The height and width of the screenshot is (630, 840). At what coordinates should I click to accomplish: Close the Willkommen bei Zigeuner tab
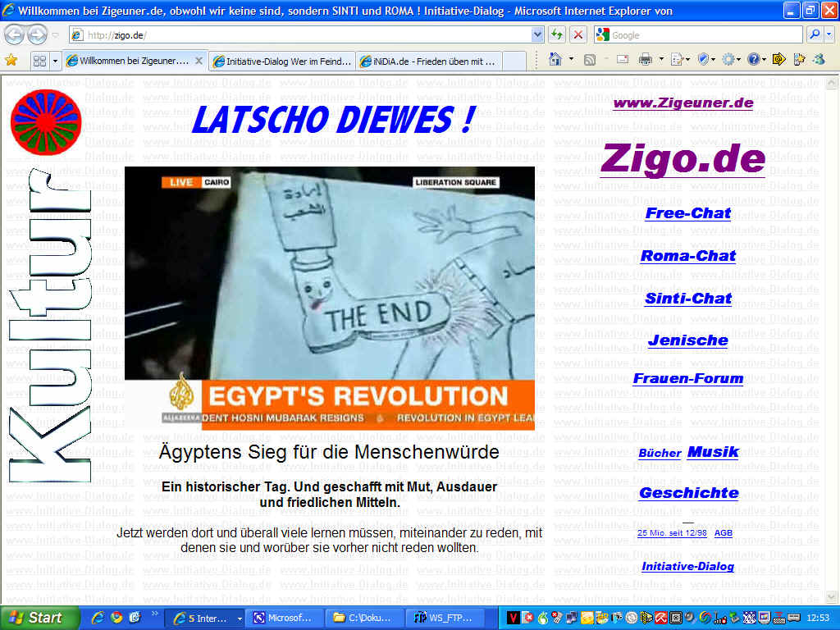coord(199,61)
